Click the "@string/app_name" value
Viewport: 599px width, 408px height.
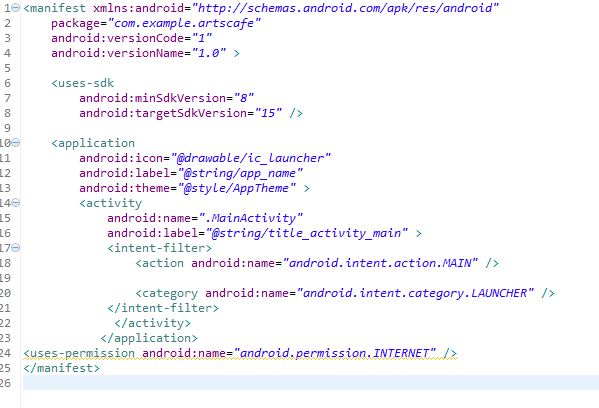[x=240, y=173]
